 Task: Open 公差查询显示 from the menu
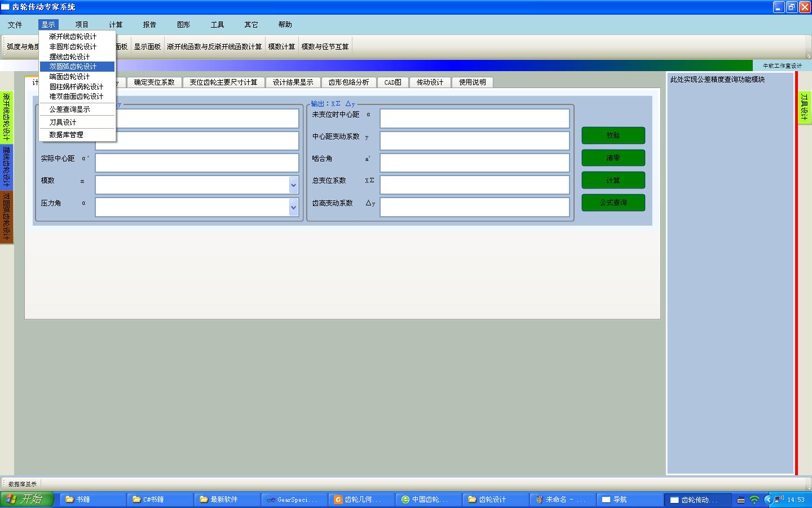(77, 110)
